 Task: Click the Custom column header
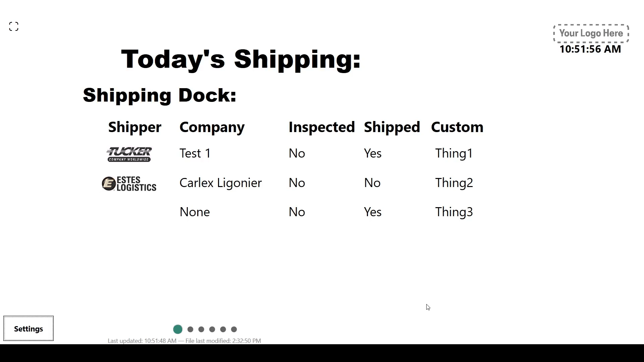coord(457,127)
